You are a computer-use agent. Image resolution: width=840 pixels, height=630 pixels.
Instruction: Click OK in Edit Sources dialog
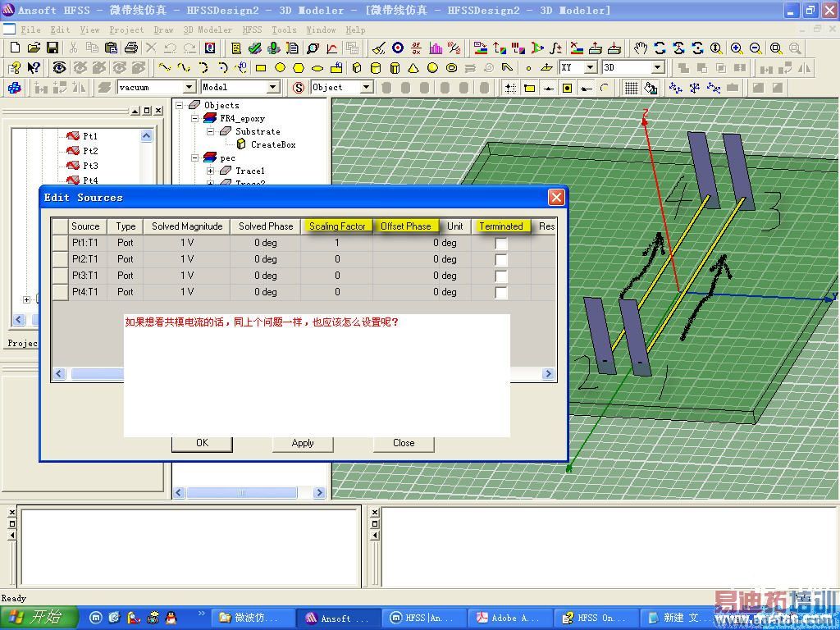[202, 443]
